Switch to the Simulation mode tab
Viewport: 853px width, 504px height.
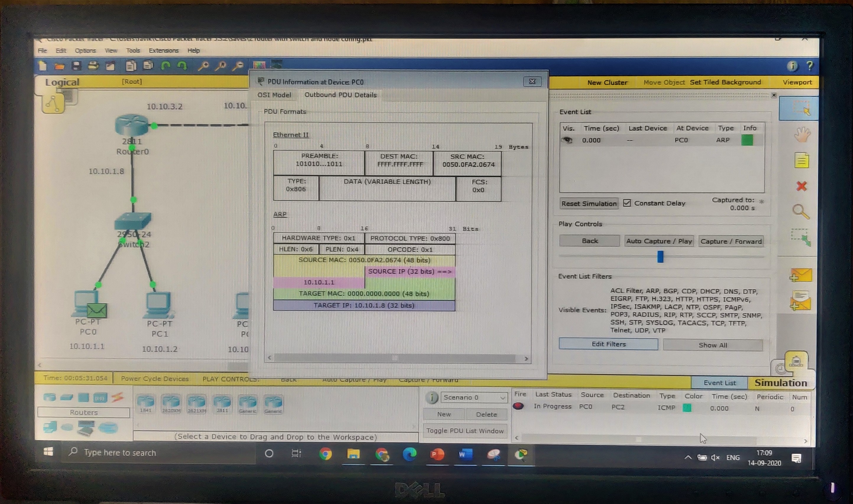(781, 383)
